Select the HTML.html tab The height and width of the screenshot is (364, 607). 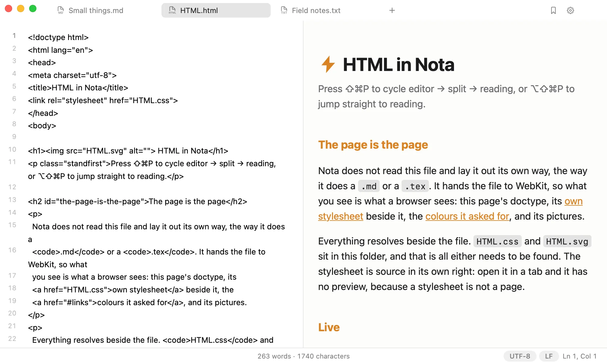point(216,10)
